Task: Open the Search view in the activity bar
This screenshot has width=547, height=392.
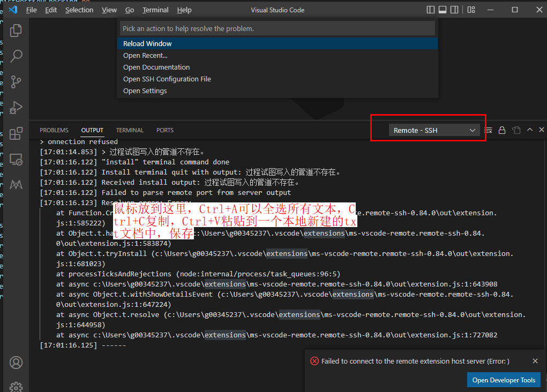Action: (16, 56)
